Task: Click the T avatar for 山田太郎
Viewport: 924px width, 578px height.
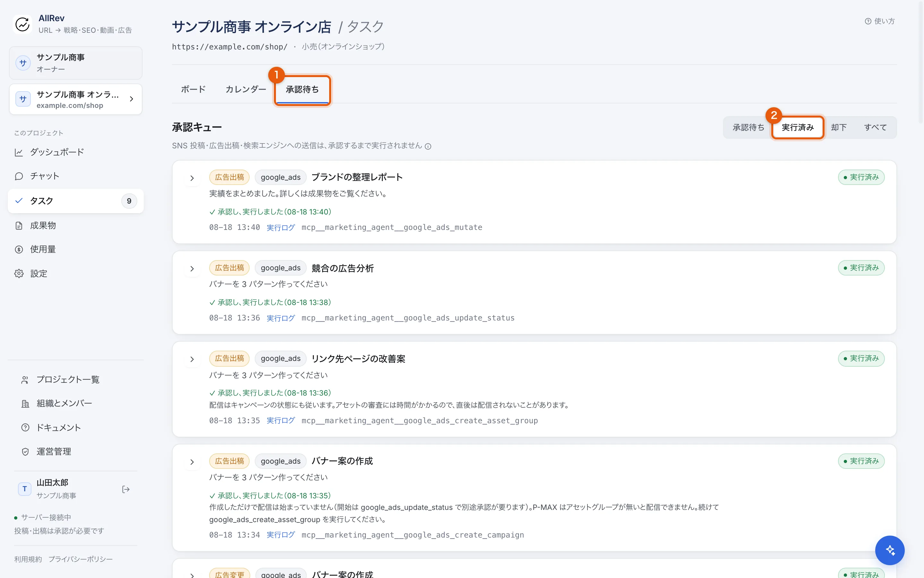Action: pyautogui.click(x=25, y=489)
